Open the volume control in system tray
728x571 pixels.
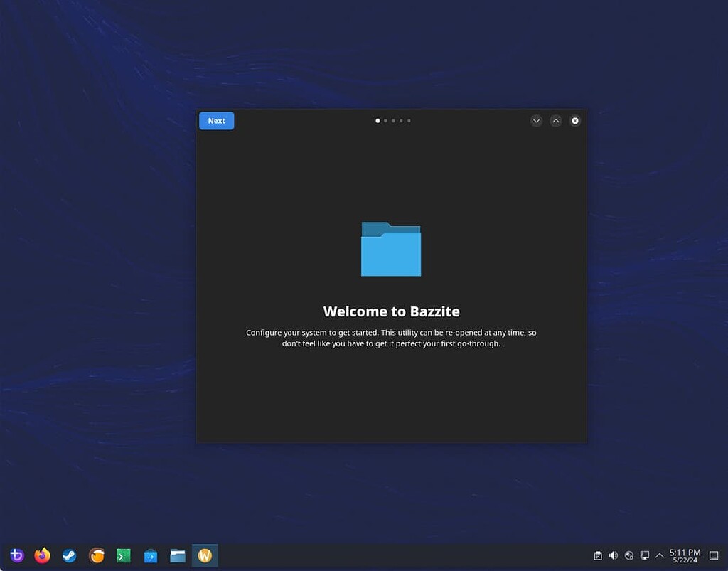614,555
